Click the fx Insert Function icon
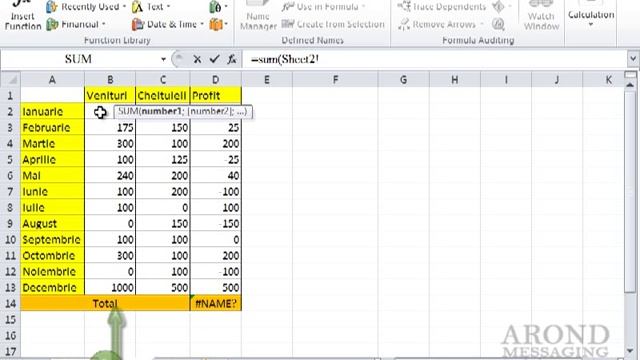Screen dimensions: 640x360 click(x=232, y=60)
